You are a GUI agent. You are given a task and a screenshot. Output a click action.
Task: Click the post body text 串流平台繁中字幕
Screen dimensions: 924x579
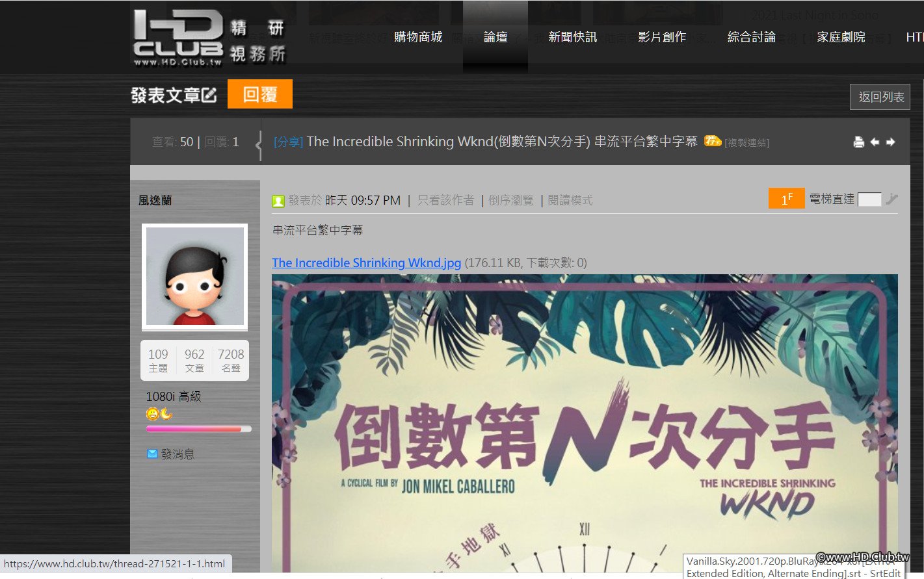point(318,230)
